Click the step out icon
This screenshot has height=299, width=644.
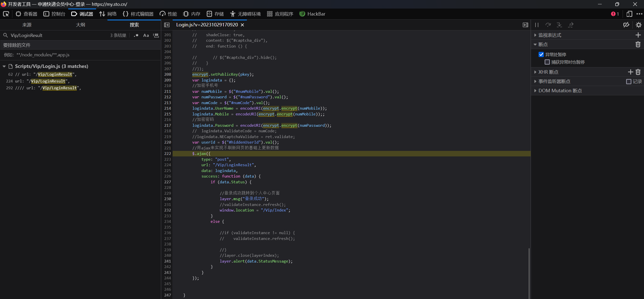[x=571, y=25]
